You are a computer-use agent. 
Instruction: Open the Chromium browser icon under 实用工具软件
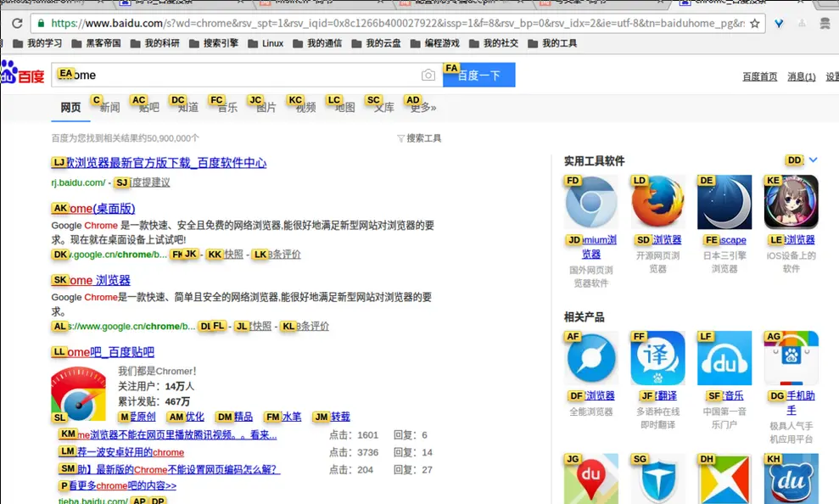coord(590,202)
